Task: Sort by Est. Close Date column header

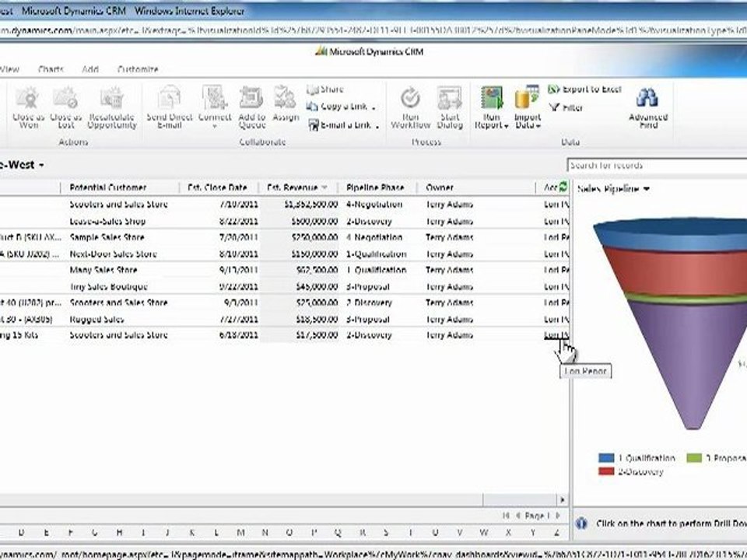Action: point(217,187)
